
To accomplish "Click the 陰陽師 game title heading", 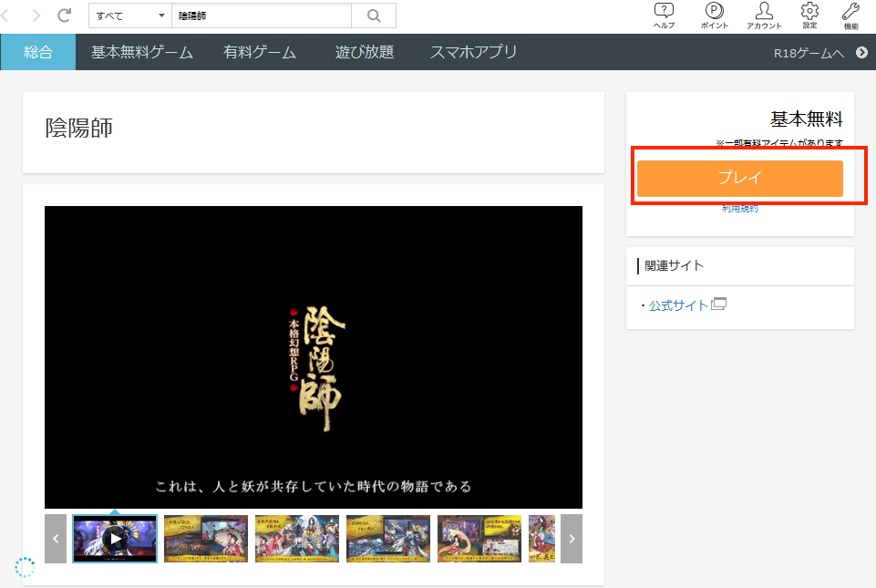I will pyautogui.click(x=78, y=128).
